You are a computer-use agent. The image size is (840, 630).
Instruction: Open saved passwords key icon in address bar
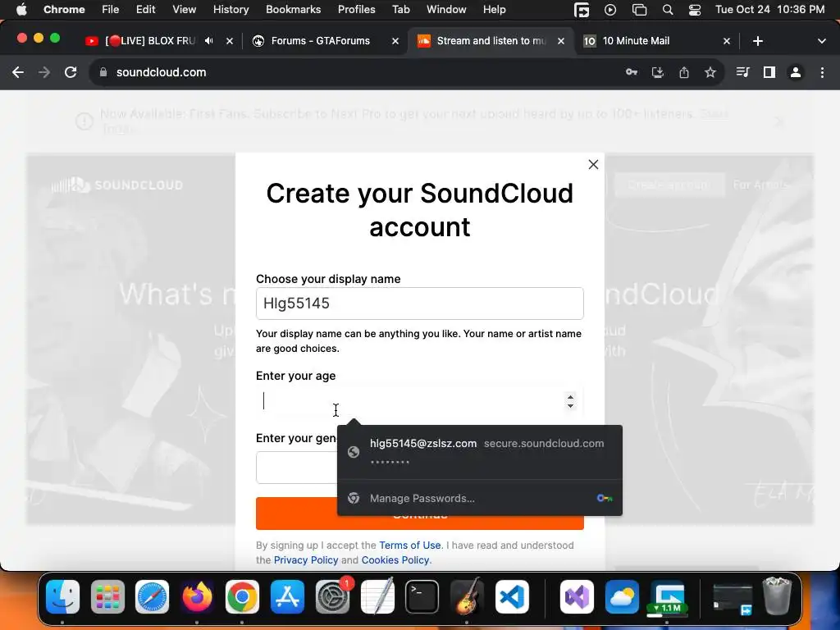(x=632, y=72)
